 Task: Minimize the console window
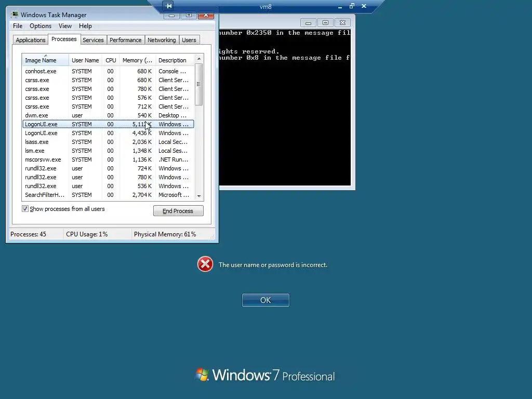[308, 23]
